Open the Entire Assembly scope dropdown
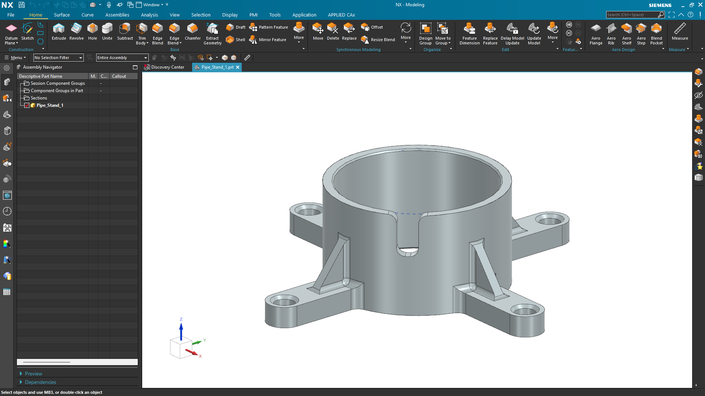Image resolution: width=705 pixels, height=396 pixels. point(122,58)
